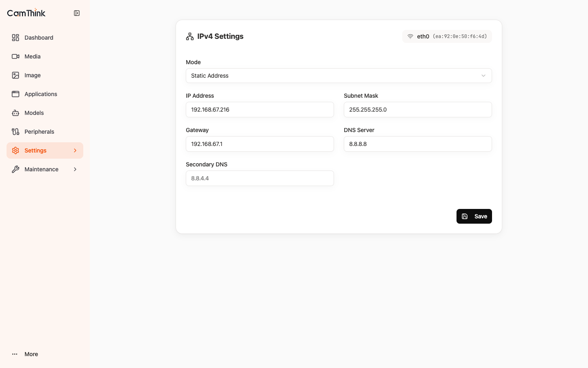Click the More ellipsis icon
Viewport: 588px width, 368px height.
(x=15, y=354)
